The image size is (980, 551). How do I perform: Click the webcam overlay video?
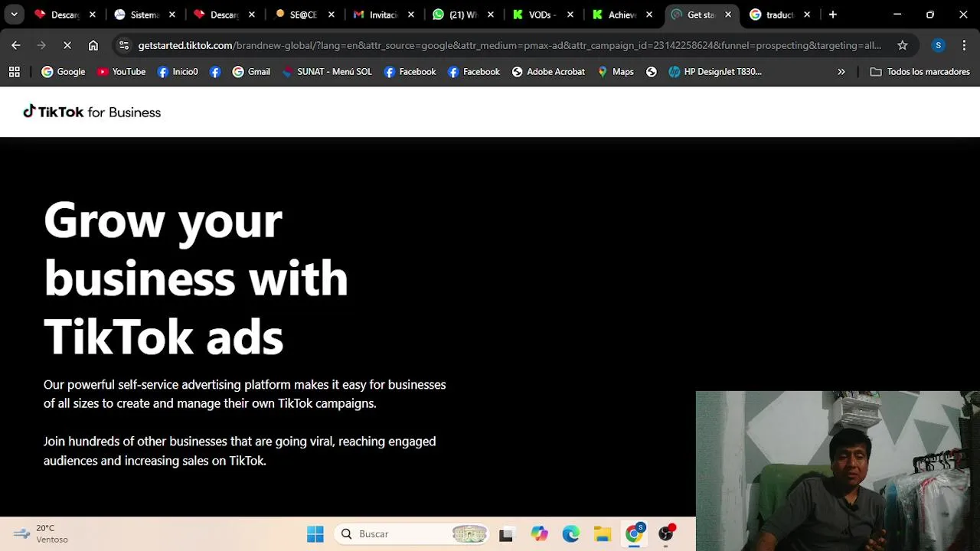[838, 471]
